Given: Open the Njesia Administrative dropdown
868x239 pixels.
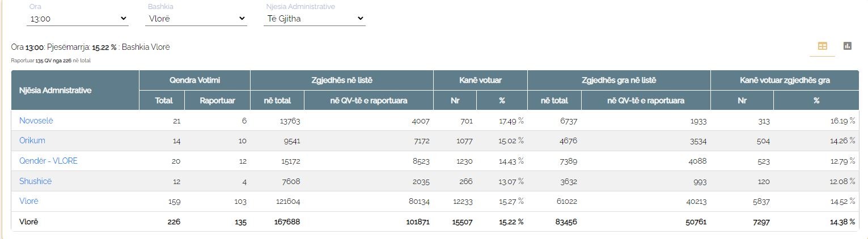Looking at the screenshot, I should tap(315, 18).
